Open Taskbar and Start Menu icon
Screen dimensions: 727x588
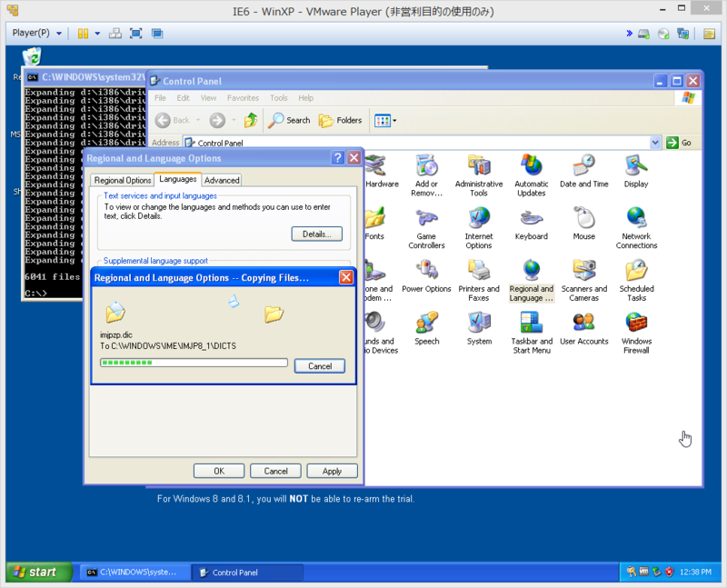click(x=532, y=333)
